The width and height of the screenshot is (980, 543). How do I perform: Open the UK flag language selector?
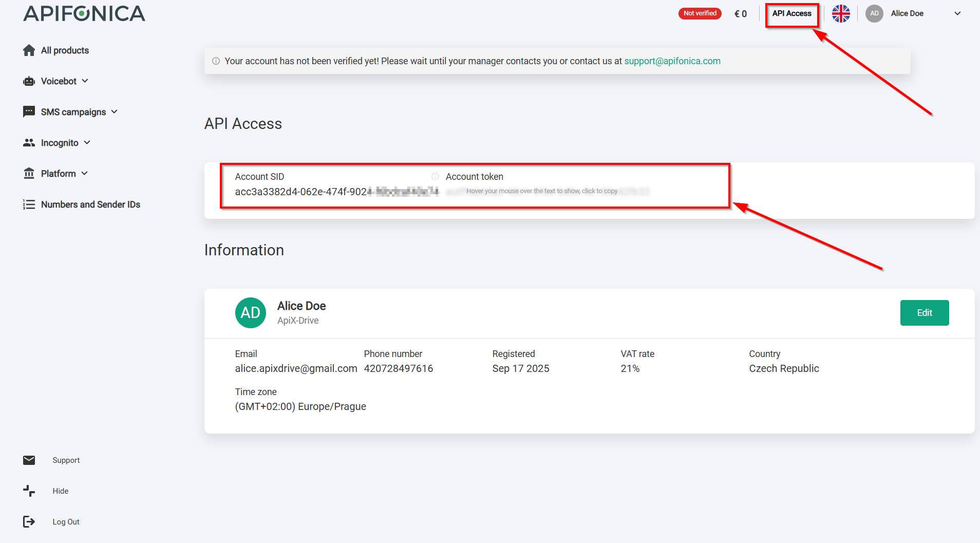pos(841,13)
